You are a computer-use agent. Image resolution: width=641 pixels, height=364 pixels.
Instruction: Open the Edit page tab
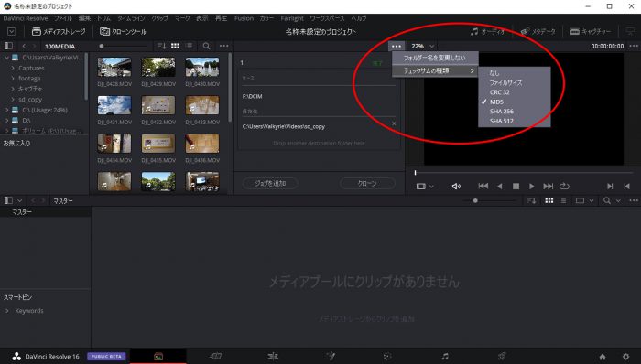(273, 357)
